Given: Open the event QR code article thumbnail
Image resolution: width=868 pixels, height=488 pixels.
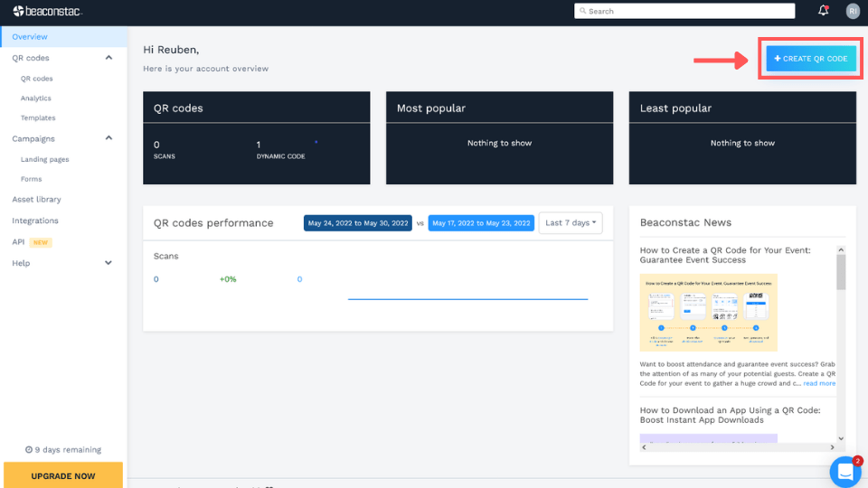Looking at the screenshot, I should click(x=709, y=313).
